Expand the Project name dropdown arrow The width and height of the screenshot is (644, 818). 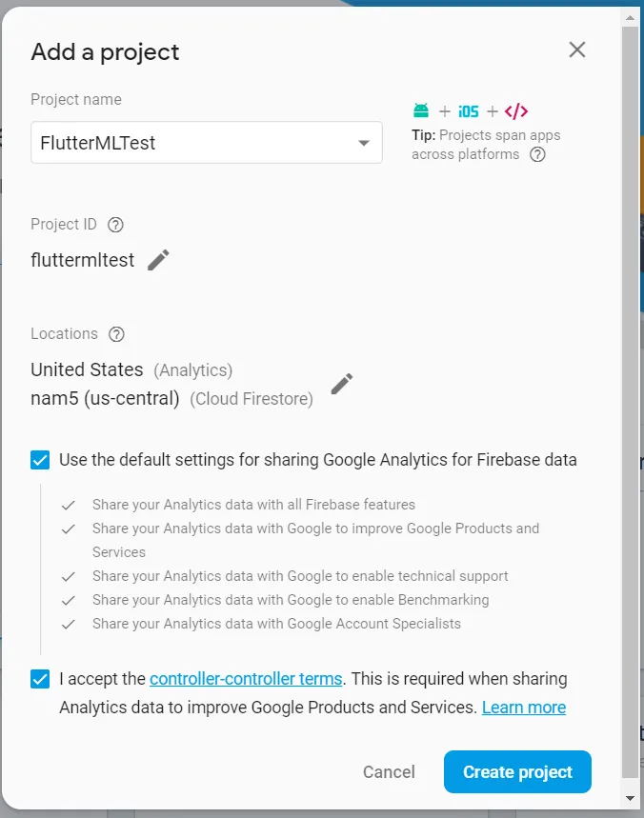click(x=364, y=143)
